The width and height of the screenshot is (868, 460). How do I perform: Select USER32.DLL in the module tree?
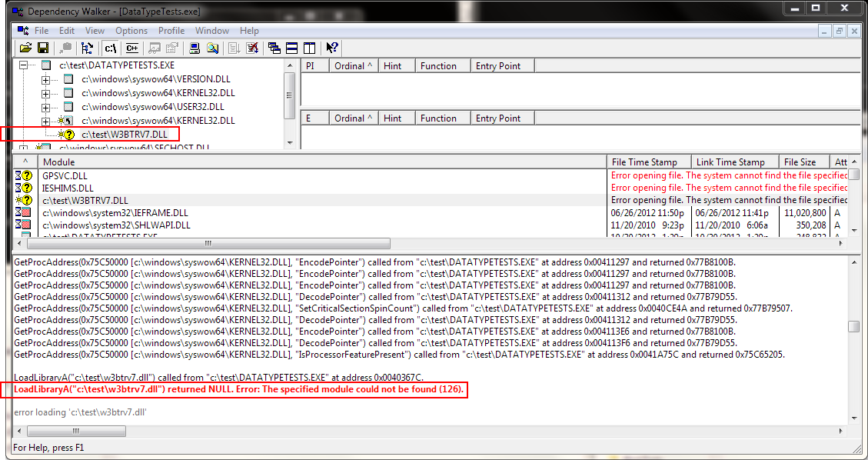[x=153, y=107]
